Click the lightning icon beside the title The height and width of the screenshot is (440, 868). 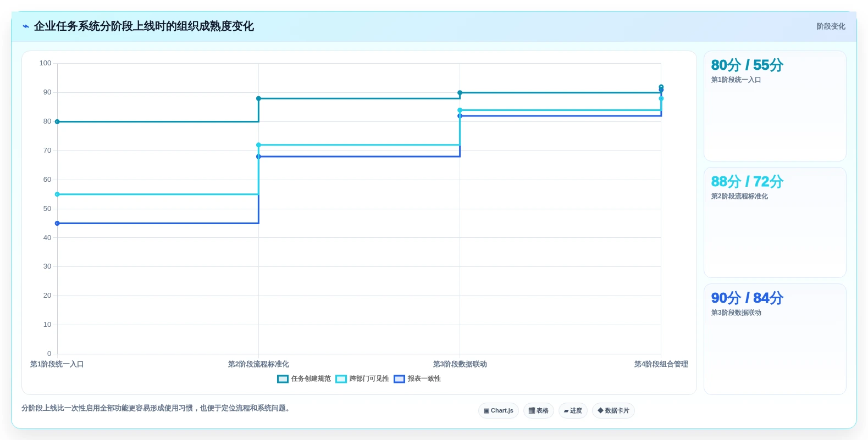pos(26,26)
